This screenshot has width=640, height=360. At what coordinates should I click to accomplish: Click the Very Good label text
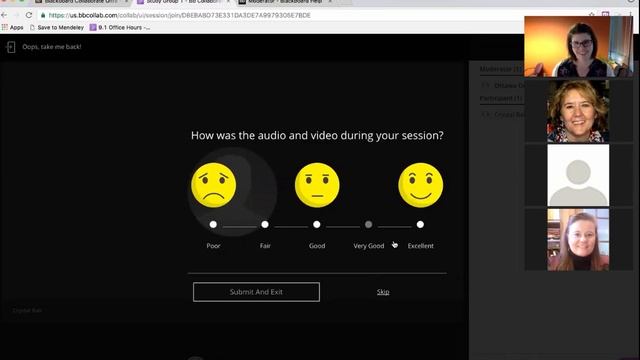click(x=369, y=246)
